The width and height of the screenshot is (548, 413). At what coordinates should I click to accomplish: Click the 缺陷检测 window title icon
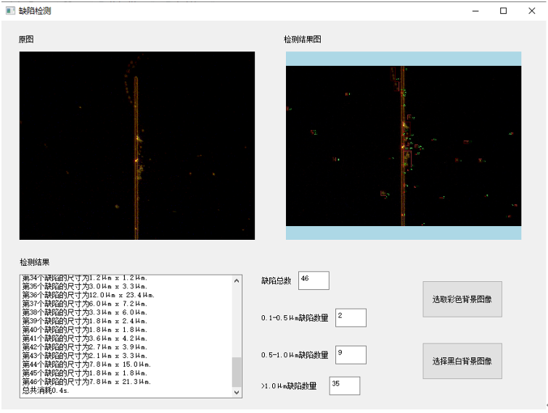pos(10,11)
